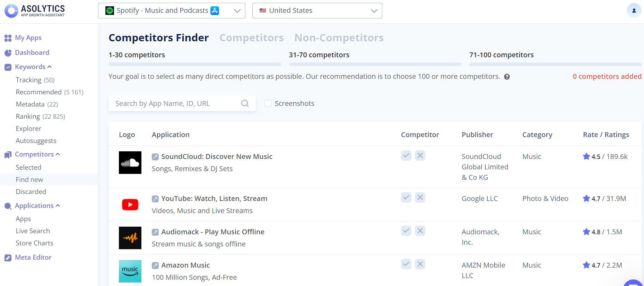Click the Rate / Ratings column header
644x286 pixels.
point(606,135)
